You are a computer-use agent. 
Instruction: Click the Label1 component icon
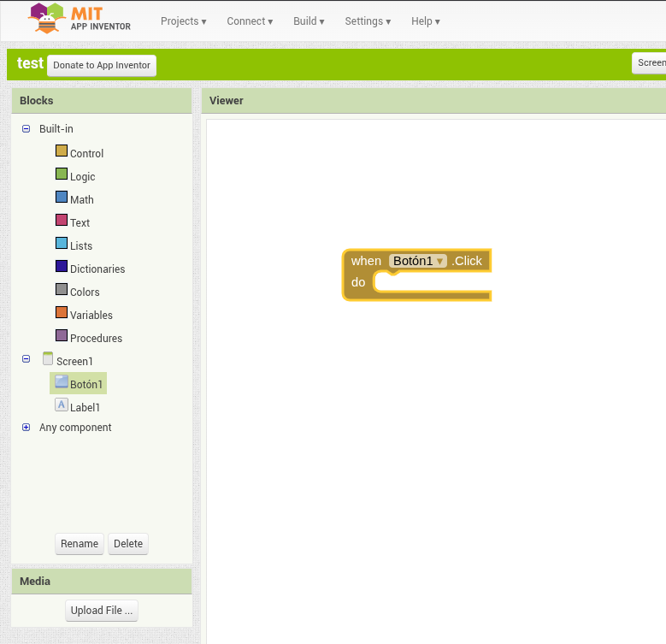pos(62,405)
